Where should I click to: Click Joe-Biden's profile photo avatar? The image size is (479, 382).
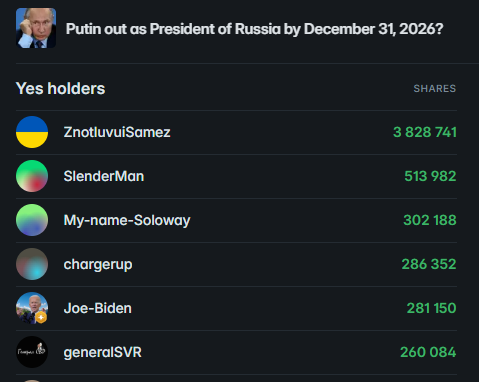click(32, 308)
